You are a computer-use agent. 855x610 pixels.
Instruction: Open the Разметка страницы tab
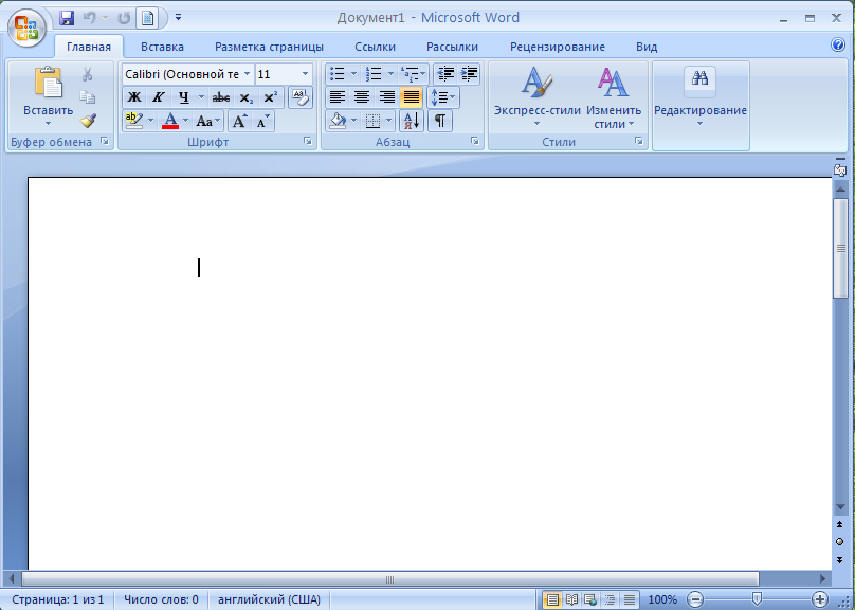point(269,47)
